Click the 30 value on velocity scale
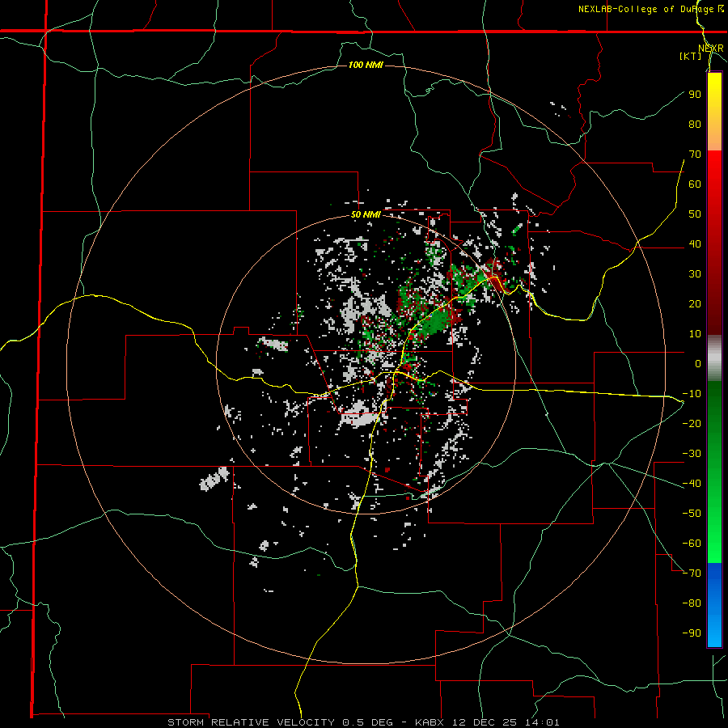Viewport: 728px width, 728px height. click(695, 274)
